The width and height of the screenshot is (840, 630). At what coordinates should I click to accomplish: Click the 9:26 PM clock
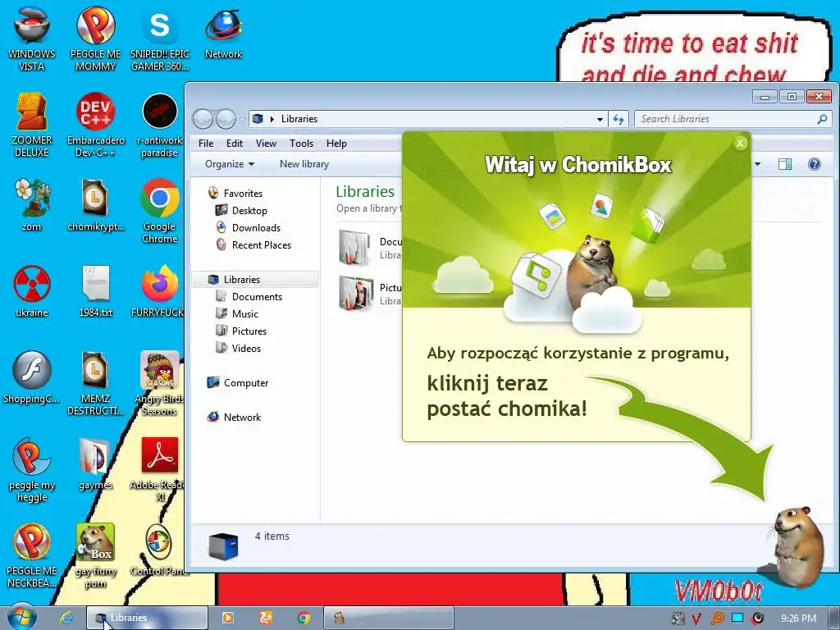tap(798, 619)
